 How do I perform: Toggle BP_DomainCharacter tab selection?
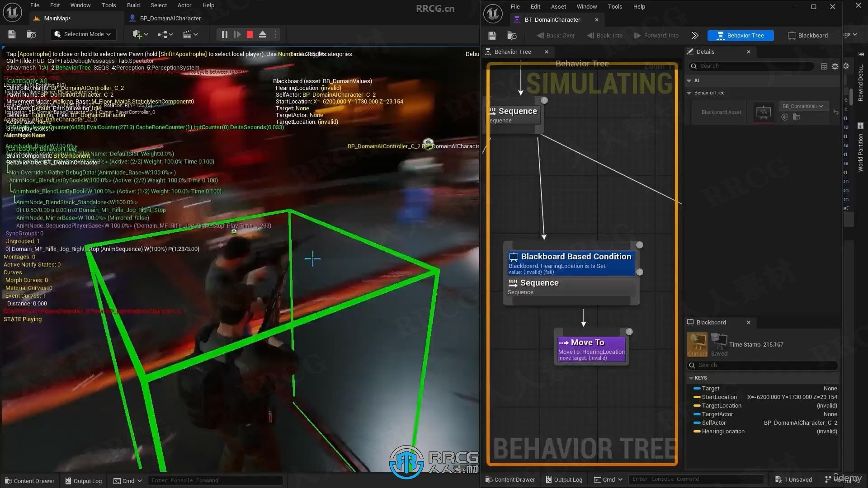[170, 18]
